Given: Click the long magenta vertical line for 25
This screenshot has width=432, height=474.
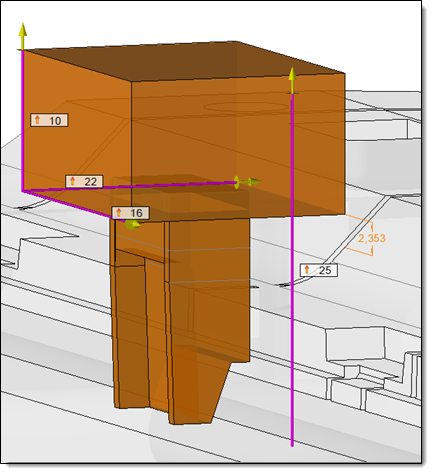Looking at the screenshot, I should [x=292, y=270].
